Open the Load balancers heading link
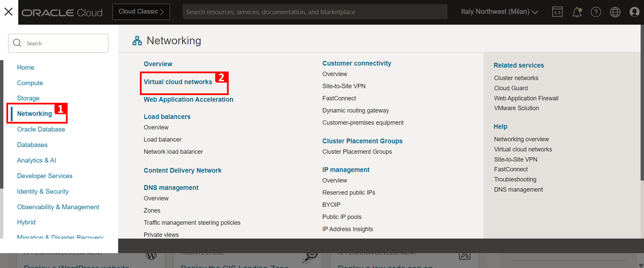Image resolution: width=644 pixels, height=268 pixels. (167, 117)
